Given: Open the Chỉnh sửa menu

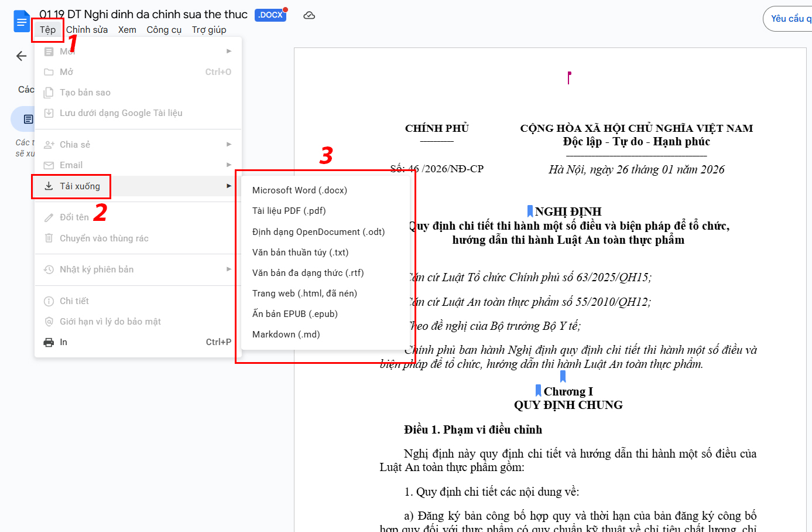Looking at the screenshot, I should (87, 30).
